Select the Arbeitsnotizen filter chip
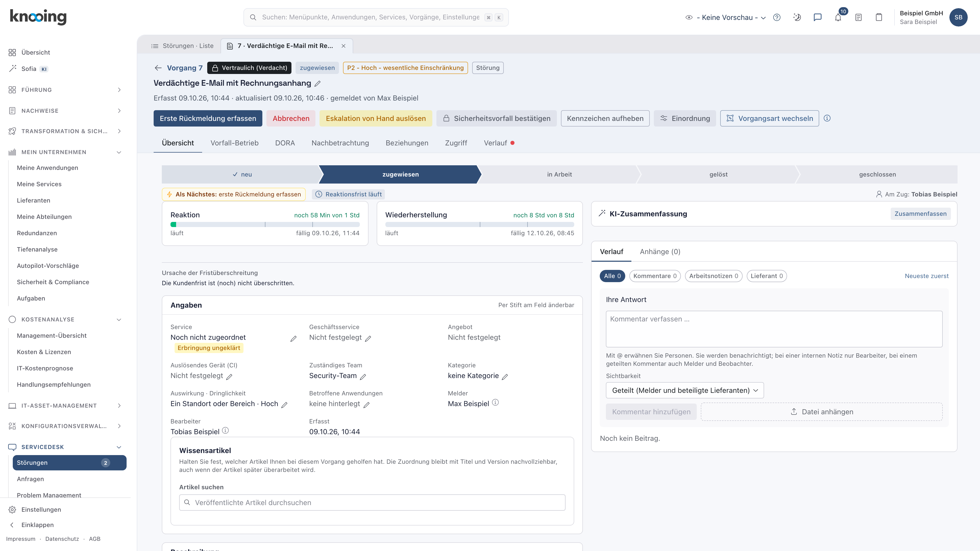980x551 pixels. click(x=713, y=276)
